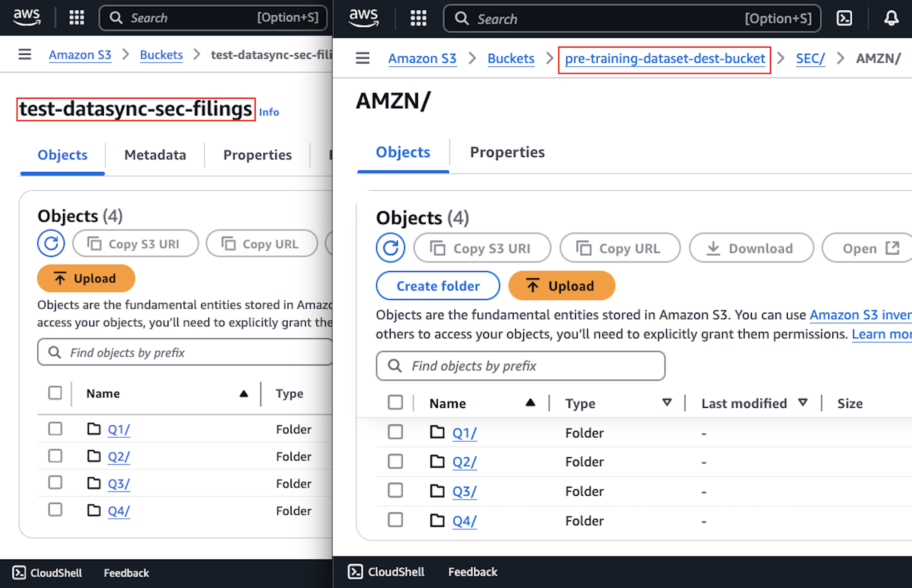Click the AWS logo in the top bar
The width and height of the screenshot is (912, 588).
pos(363,17)
